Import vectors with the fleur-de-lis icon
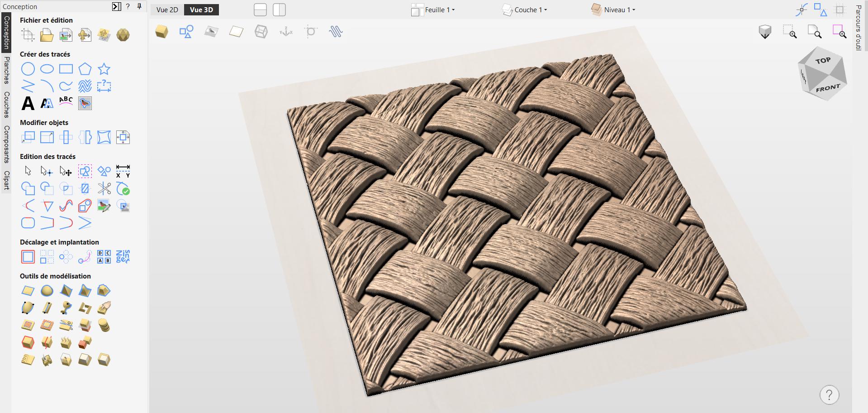This screenshot has height=413, width=868. [x=85, y=35]
